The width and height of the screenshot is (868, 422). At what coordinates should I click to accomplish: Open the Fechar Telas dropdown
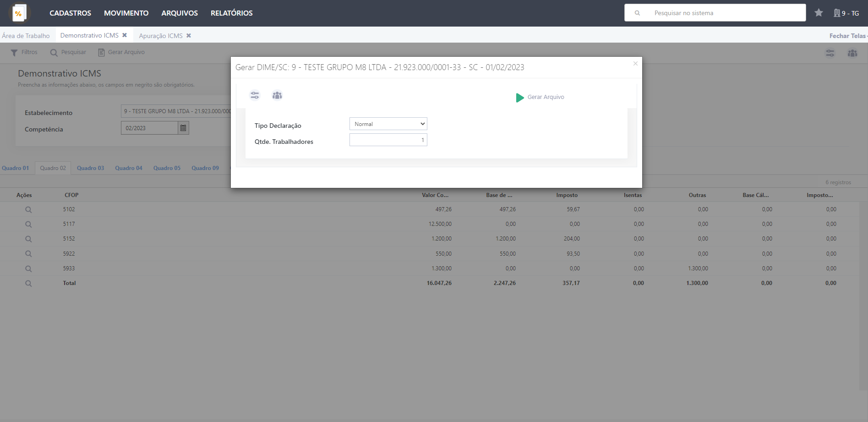(x=848, y=36)
